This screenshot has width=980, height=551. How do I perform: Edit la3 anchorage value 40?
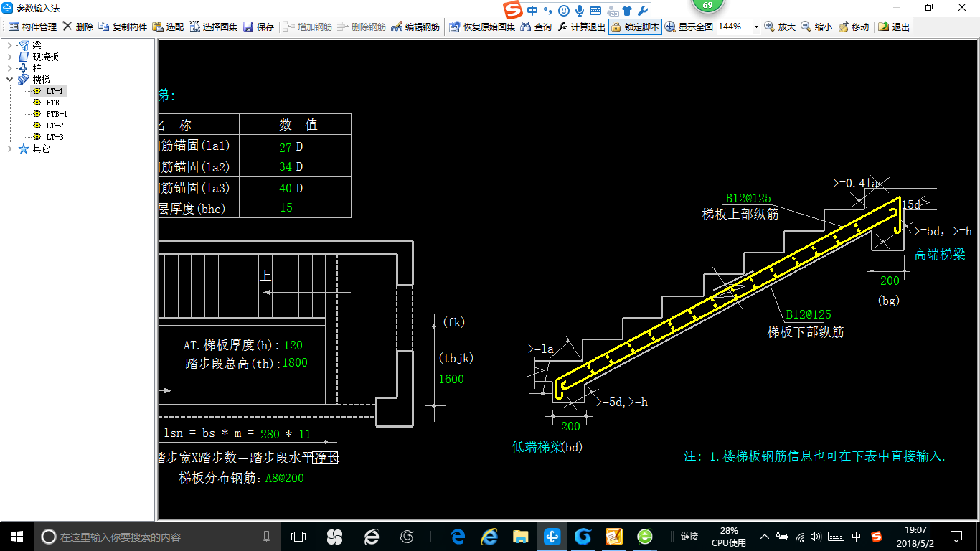point(285,188)
